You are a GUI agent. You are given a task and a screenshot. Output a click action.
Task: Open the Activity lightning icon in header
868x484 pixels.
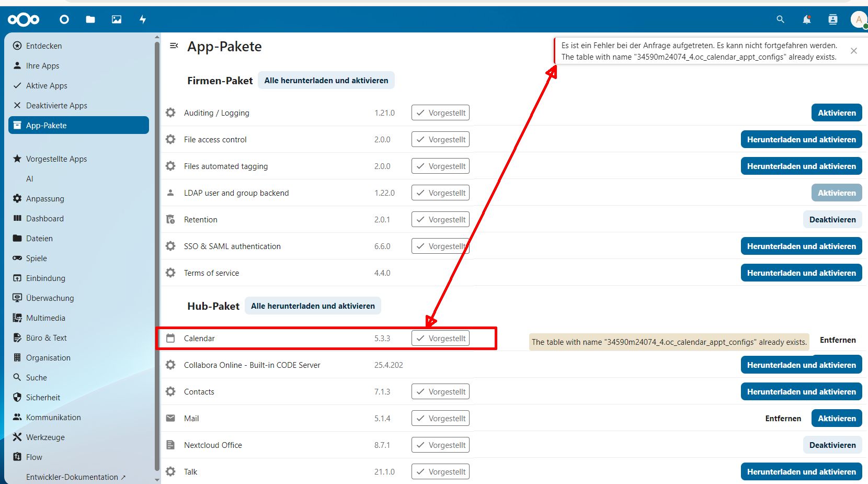point(143,19)
